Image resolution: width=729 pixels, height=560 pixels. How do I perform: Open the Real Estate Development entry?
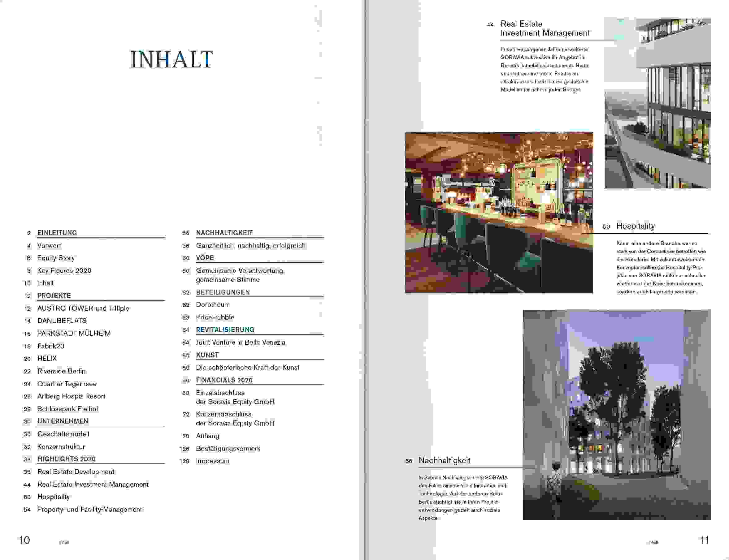click(76, 472)
